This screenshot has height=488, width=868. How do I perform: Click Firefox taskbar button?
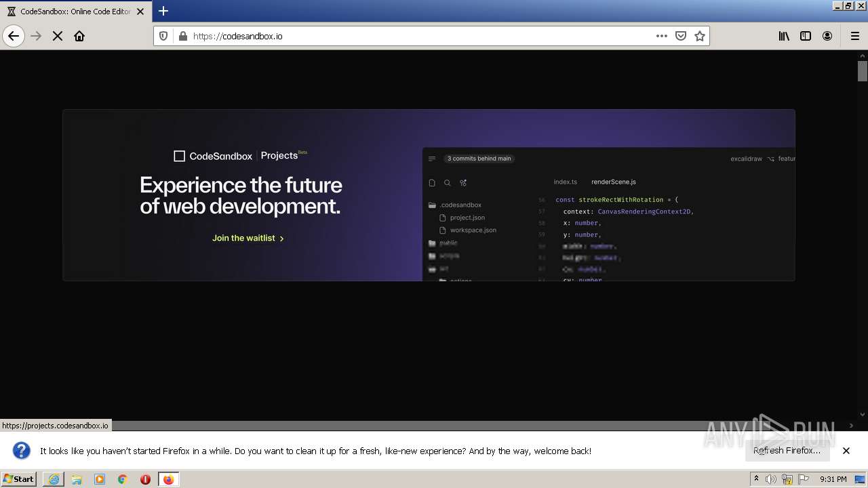point(168,479)
